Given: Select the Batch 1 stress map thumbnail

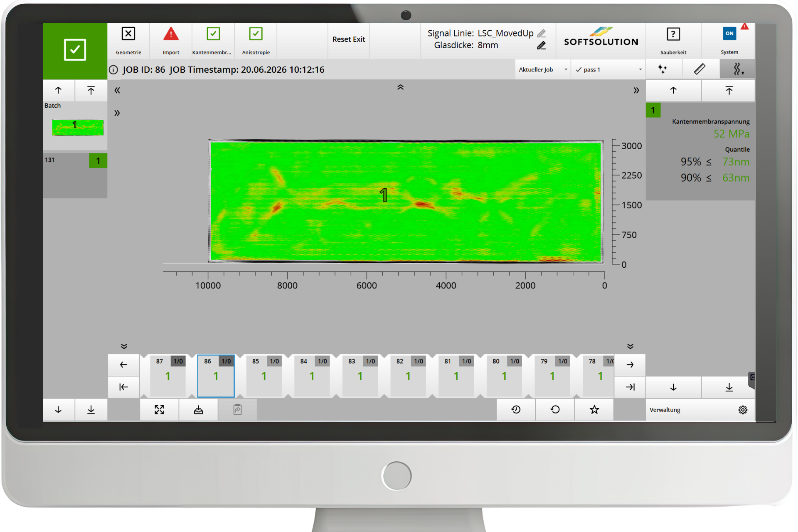Looking at the screenshot, I should [x=78, y=127].
